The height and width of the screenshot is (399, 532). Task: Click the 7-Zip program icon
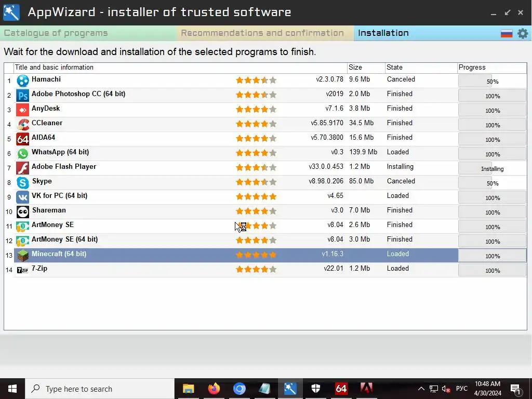click(x=23, y=270)
